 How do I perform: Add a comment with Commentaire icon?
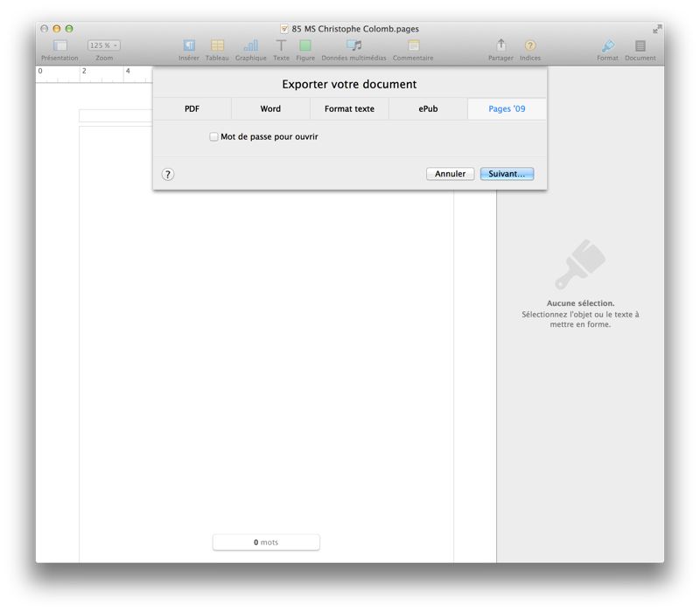413,45
